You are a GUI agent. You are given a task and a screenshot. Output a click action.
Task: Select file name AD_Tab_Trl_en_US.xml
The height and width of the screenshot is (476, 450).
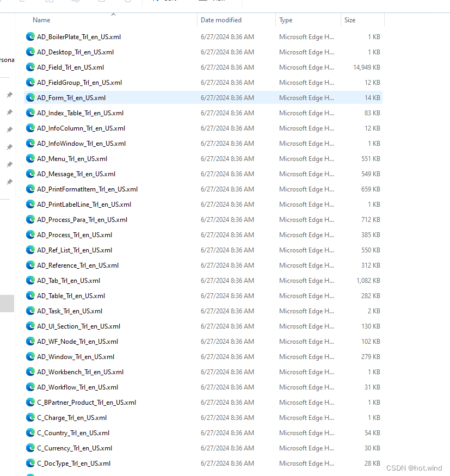[69, 281]
